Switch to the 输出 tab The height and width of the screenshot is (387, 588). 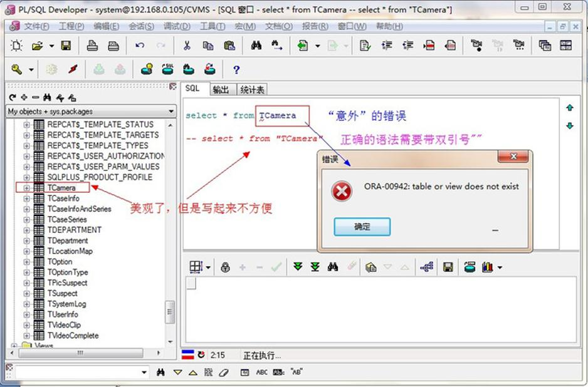(x=221, y=89)
